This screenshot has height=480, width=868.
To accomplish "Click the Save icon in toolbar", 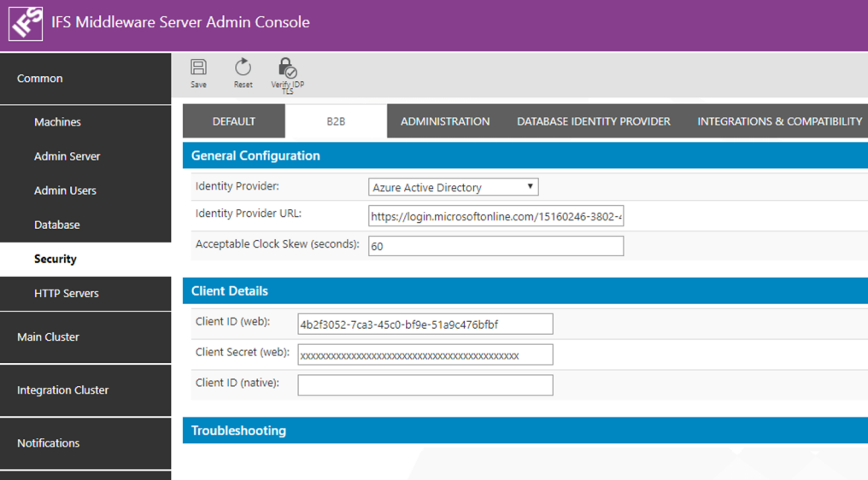I will coord(198,72).
